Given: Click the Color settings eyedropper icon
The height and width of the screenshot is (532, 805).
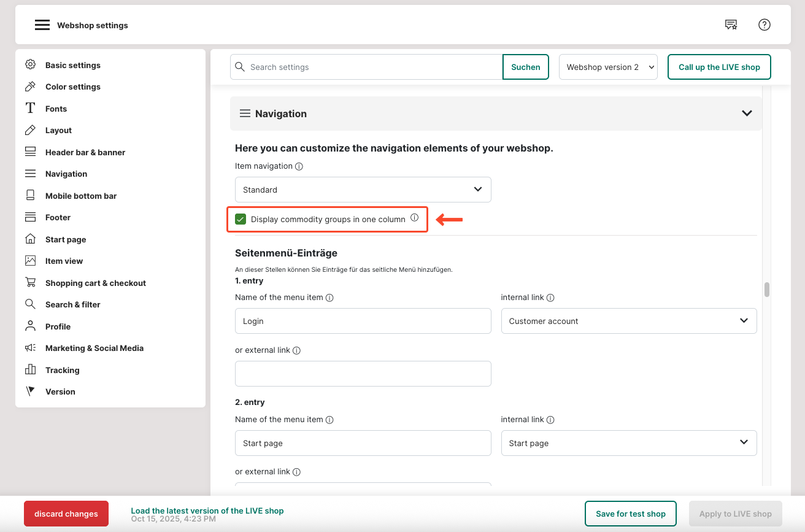Looking at the screenshot, I should click(30, 87).
